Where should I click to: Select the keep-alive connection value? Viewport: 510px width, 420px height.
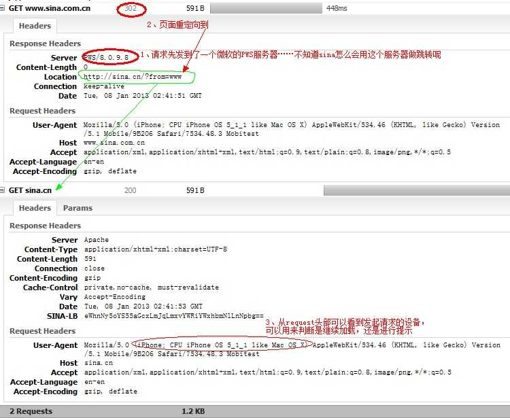(x=104, y=86)
